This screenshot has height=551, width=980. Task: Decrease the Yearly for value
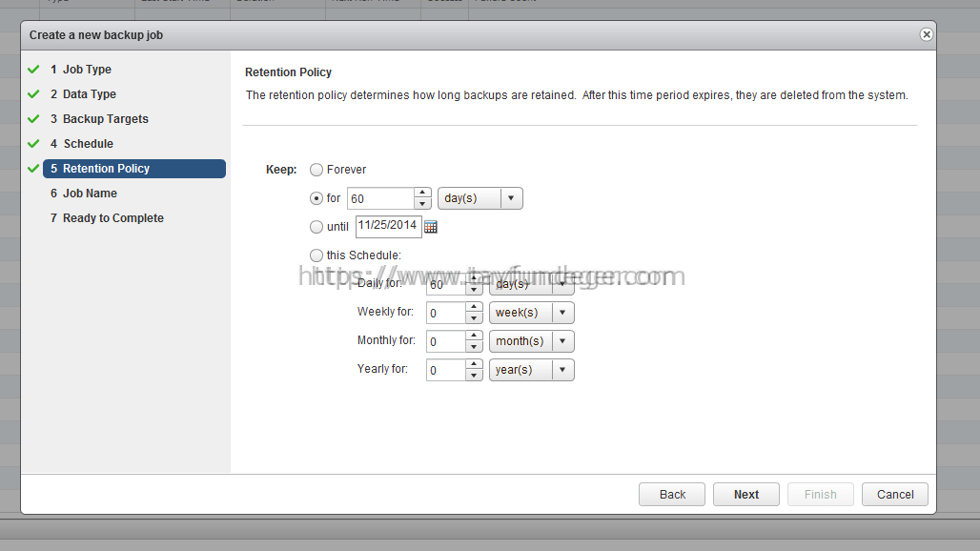click(474, 376)
